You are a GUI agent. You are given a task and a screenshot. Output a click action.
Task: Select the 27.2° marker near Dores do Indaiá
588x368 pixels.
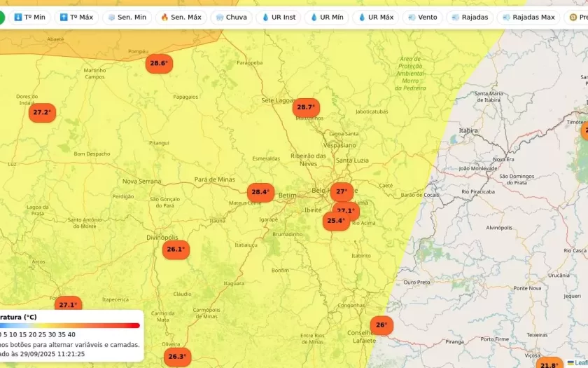pos(42,112)
